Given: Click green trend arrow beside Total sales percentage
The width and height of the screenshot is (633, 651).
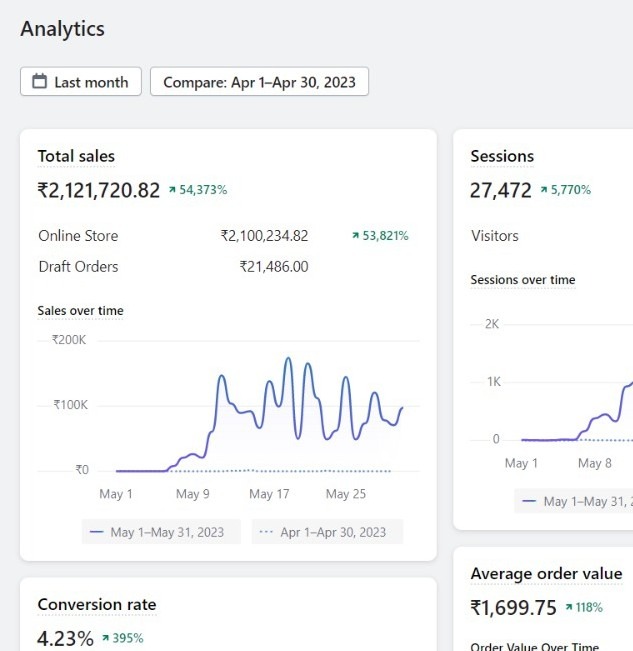Looking at the screenshot, I should pos(172,190).
